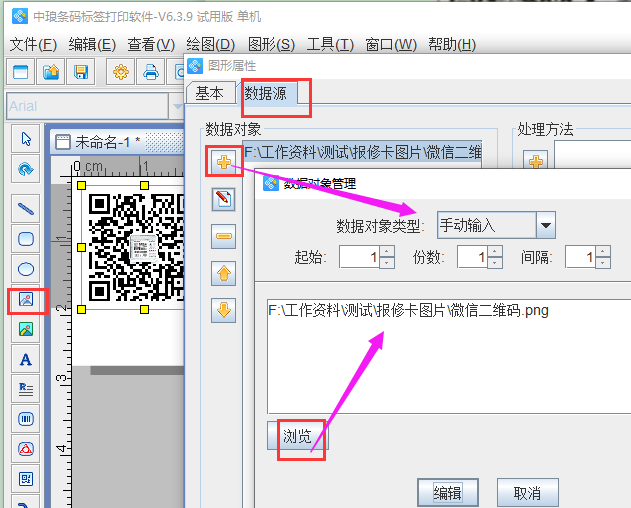Click the 浏览 browse button
This screenshot has width=631, height=508.
pos(297,437)
